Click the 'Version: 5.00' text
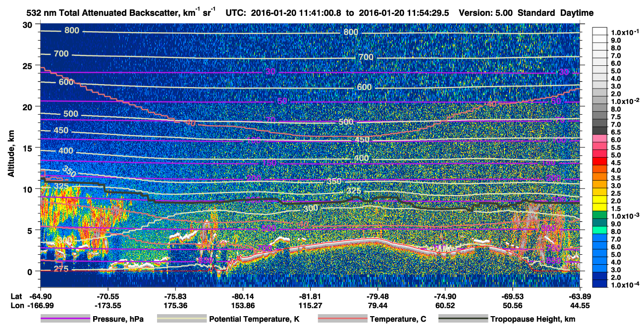 point(486,13)
